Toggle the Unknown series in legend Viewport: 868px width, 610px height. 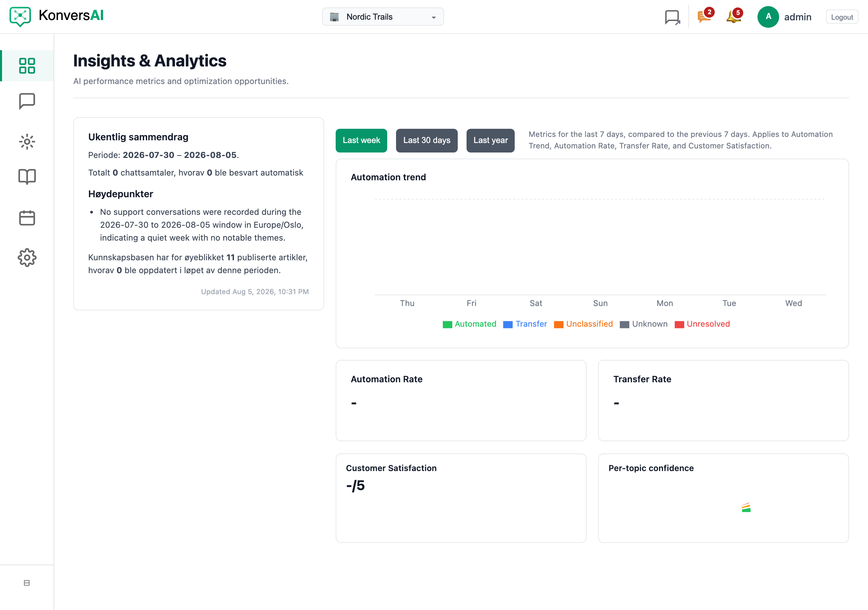point(644,324)
